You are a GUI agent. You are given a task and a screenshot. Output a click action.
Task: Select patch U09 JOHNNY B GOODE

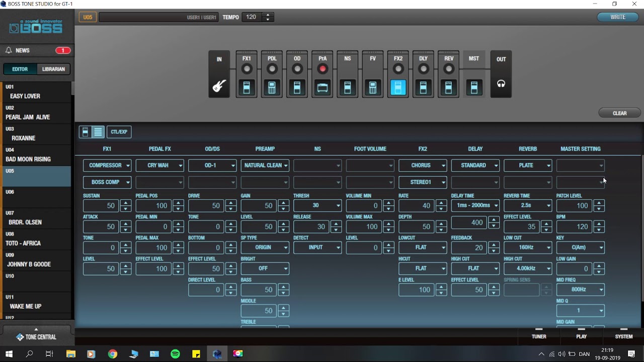pos(36,260)
